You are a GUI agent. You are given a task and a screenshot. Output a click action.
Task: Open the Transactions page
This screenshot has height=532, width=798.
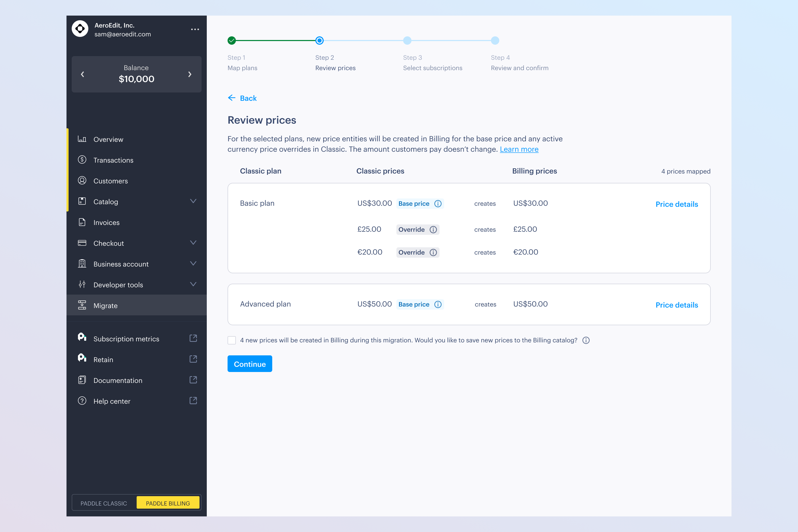point(113,160)
